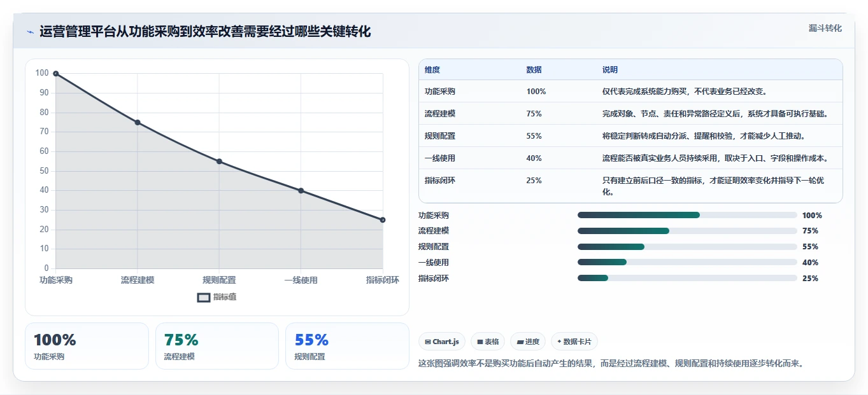
Task: Click the 功能采购 x-axis label on chart
Action: 56,281
